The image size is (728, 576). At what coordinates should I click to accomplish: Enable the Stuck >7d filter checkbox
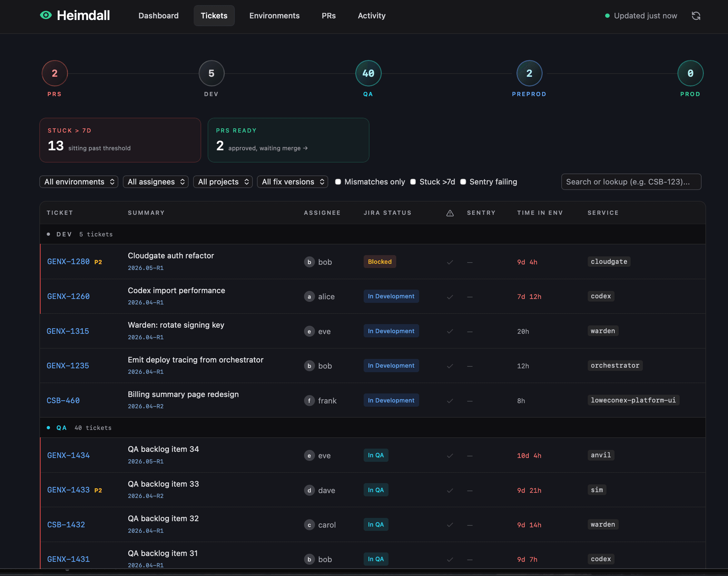pyautogui.click(x=413, y=182)
